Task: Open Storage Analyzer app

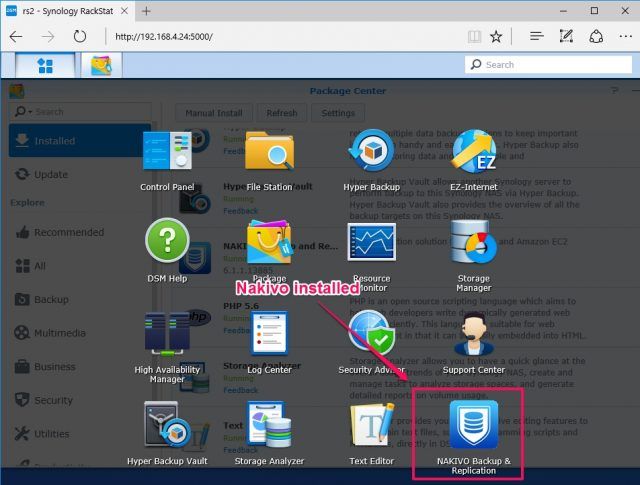Action: pyautogui.click(x=269, y=425)
